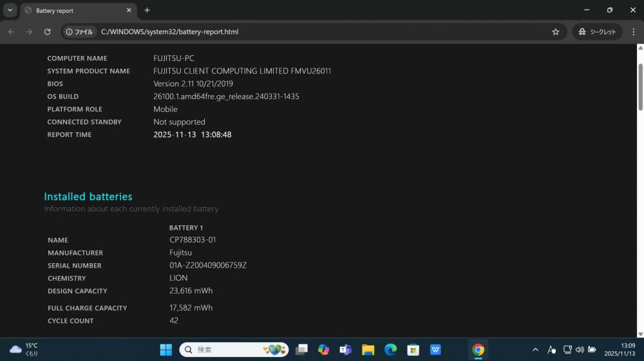644x361 pixels.
Task: Click the system product name value FMVU26011
Action: 242,71
